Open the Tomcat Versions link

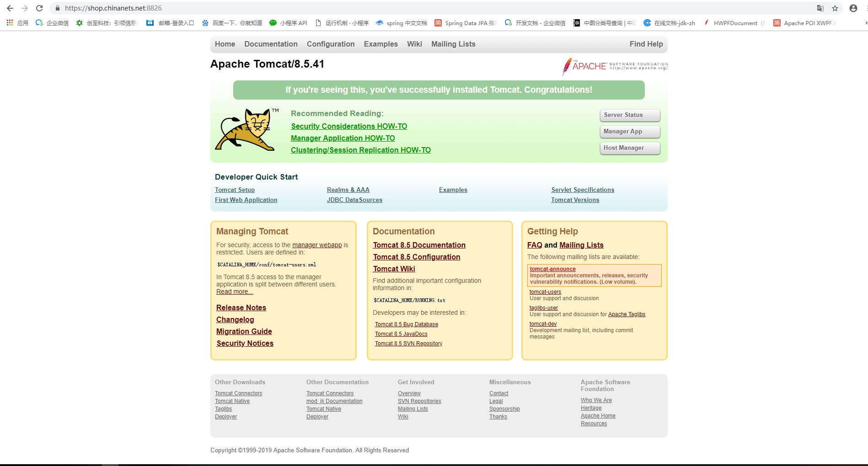[x=575, y=200]
